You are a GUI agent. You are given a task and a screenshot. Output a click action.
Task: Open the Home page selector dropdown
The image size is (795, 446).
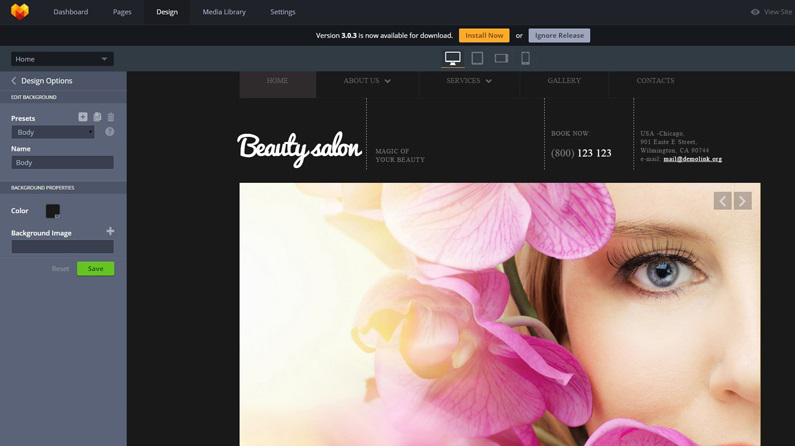pos(62,59)
